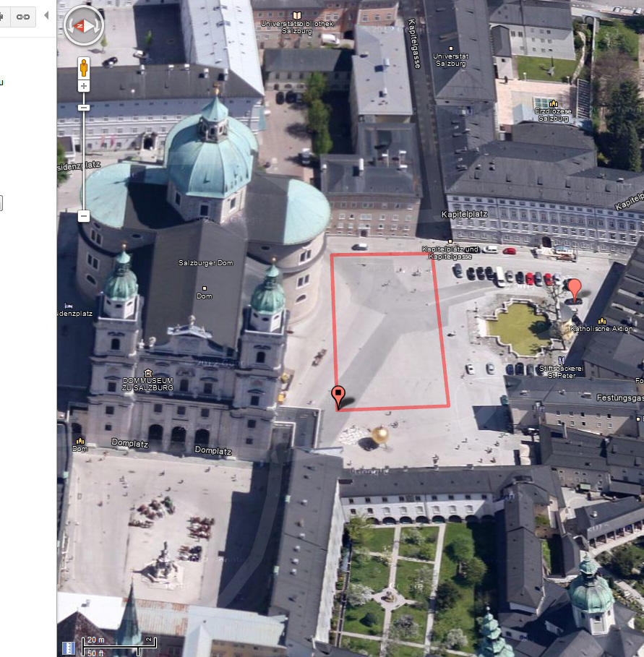Select the orange Street View pegman
This screenshot has width=644, height=657.
tap(84, 68)
